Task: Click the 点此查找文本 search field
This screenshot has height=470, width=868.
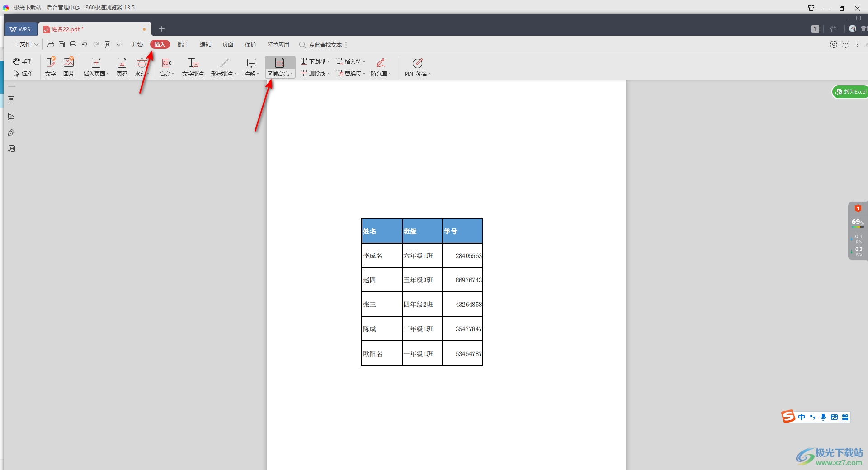Action: pos(321,45)
